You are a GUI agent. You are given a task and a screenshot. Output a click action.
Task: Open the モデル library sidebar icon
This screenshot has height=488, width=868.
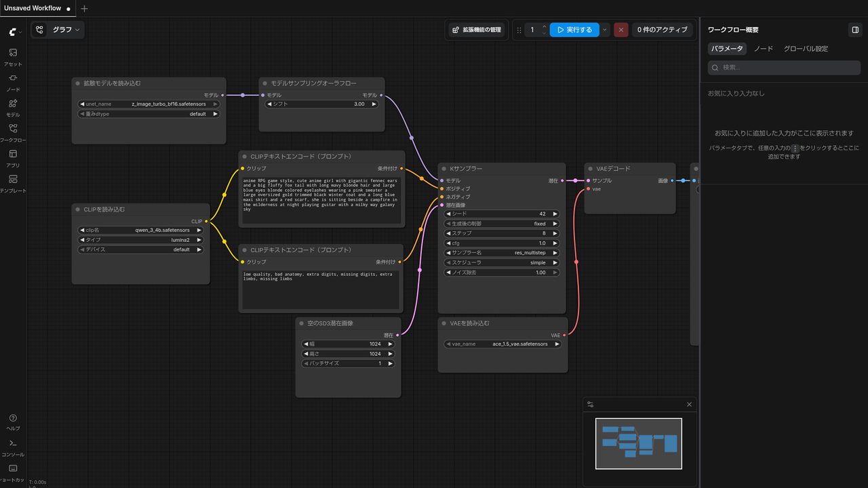tap(13, 107)
